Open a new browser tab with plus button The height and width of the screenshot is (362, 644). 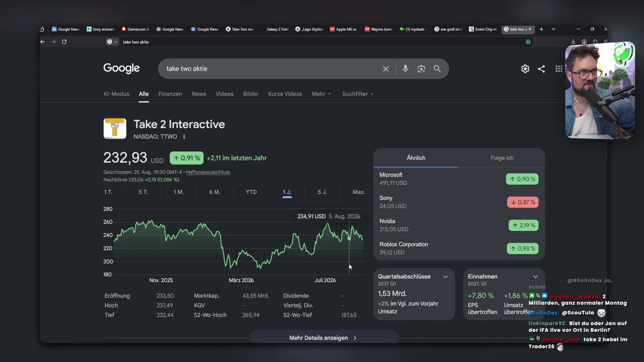pos(541,29)
